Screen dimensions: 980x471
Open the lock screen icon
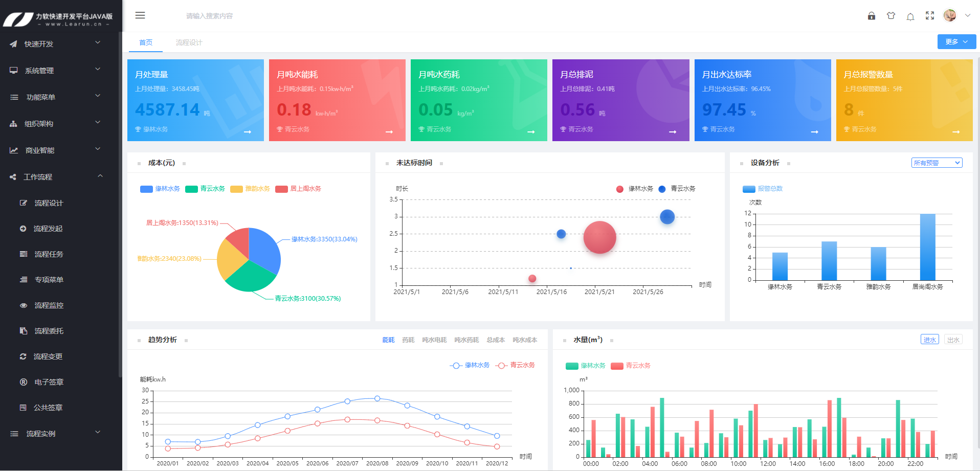point(872,16)
